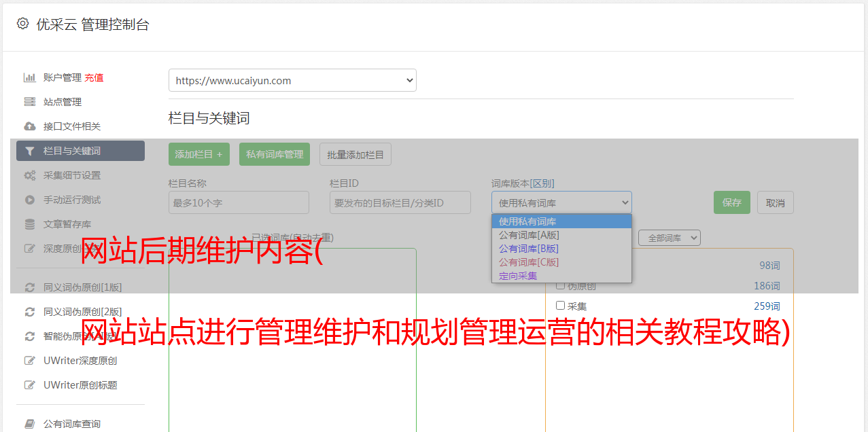
Task: Open the 词库版本 dropdown showing 使用私有词库
Action: pyautogui.click(x=561, y=202)
